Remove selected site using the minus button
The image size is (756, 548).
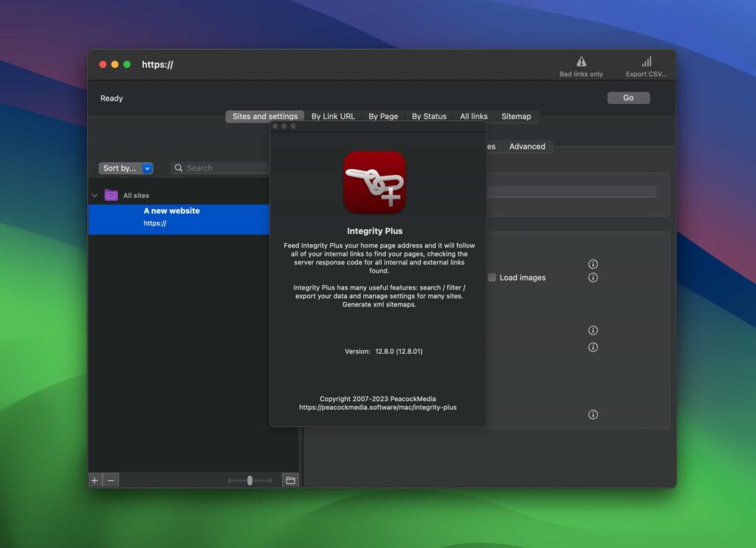pos(111,480)
